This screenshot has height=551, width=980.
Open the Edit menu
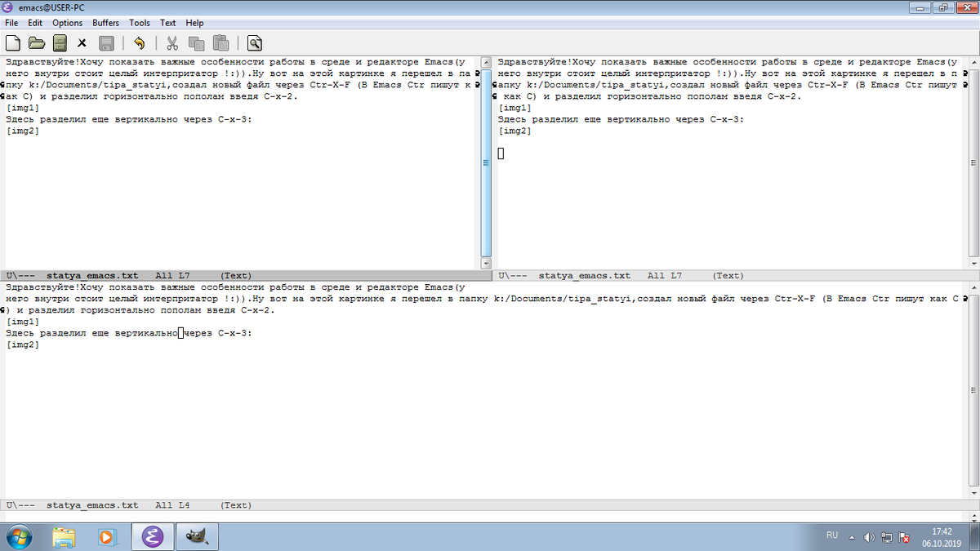pos(35,23)
